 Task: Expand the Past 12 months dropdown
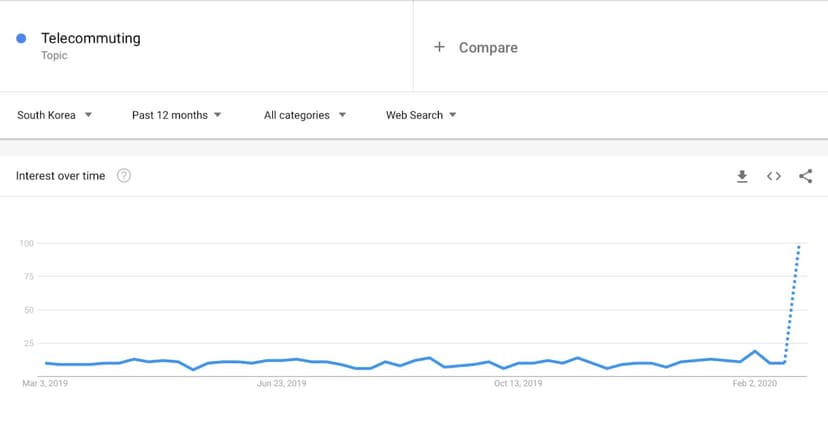[x=176, y=115]
